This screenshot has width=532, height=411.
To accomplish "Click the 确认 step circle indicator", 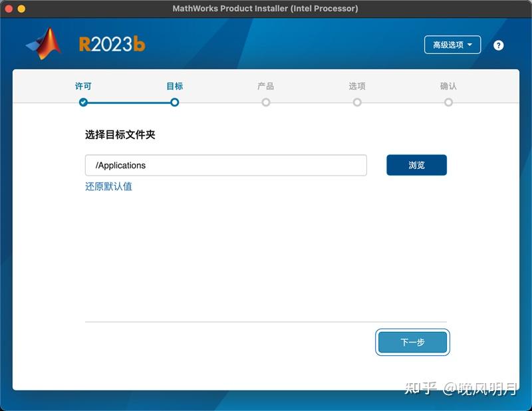I will (x=450, y=102).
